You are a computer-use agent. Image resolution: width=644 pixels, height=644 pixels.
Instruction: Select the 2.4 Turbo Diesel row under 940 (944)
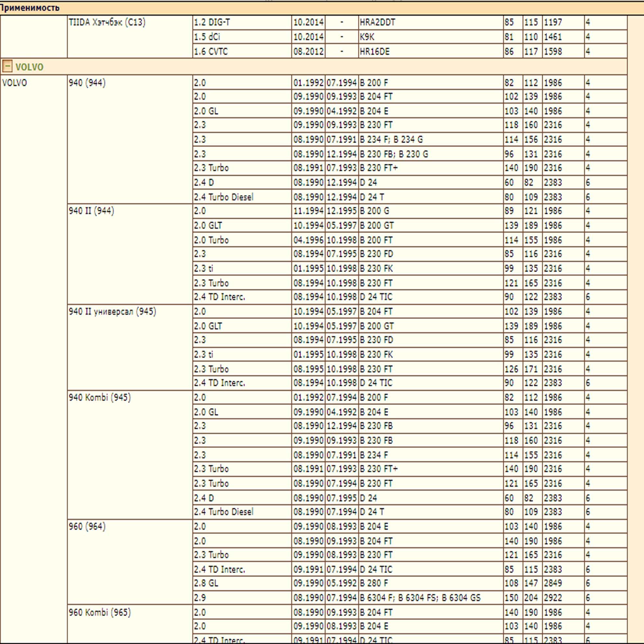(410, 197)
